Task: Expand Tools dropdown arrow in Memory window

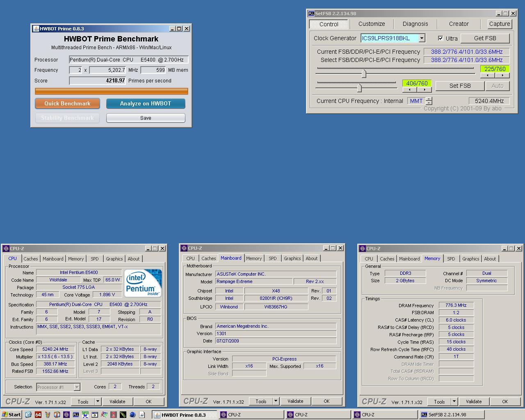Action: click(x=454, y=402)
